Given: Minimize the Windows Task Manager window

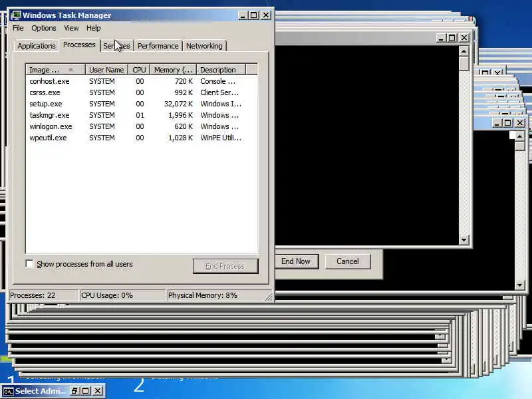Looking at the screenshot, I should tap(242, 15).
